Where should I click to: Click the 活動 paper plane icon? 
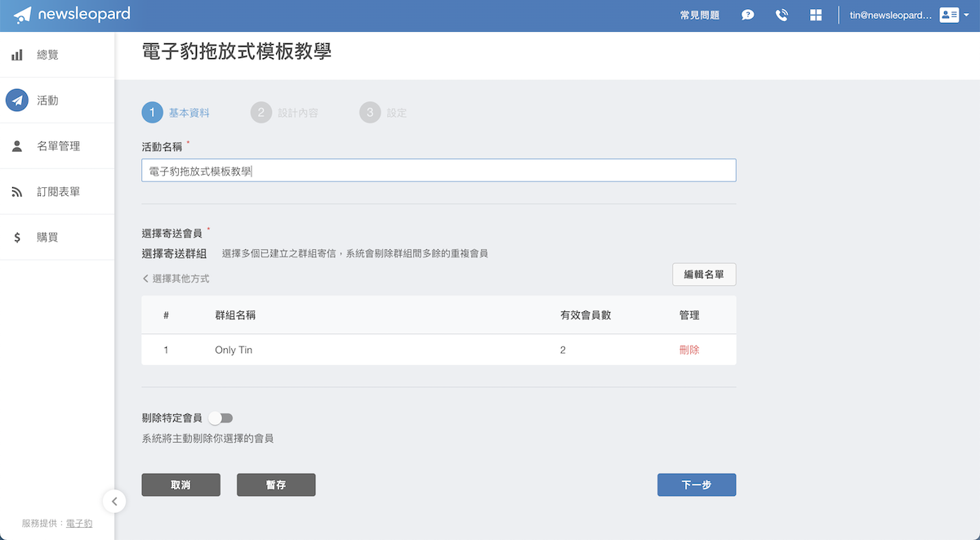pos(17,100)
